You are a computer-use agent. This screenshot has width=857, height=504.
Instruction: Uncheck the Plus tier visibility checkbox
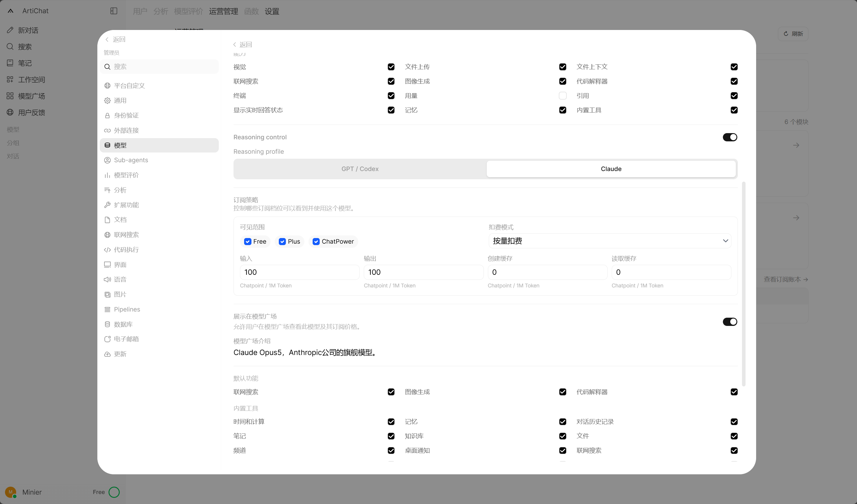tap(282, 242)
